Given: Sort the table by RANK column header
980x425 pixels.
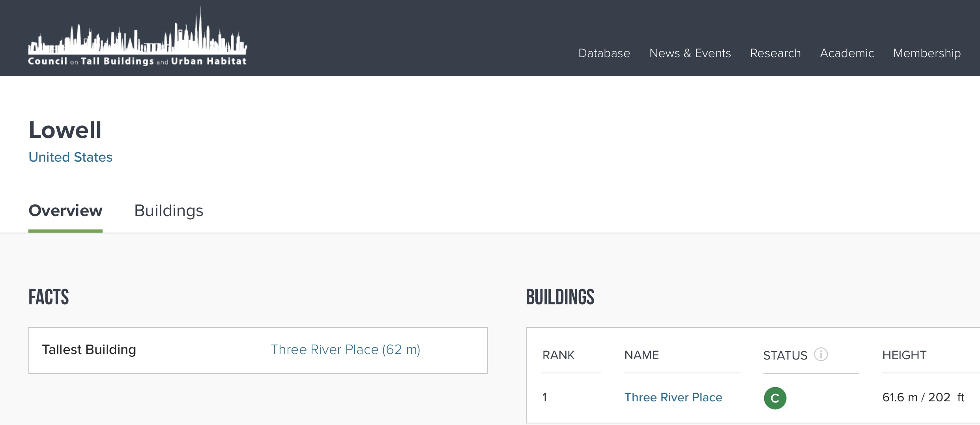Looking at the screenshot, I should point(558,355).
